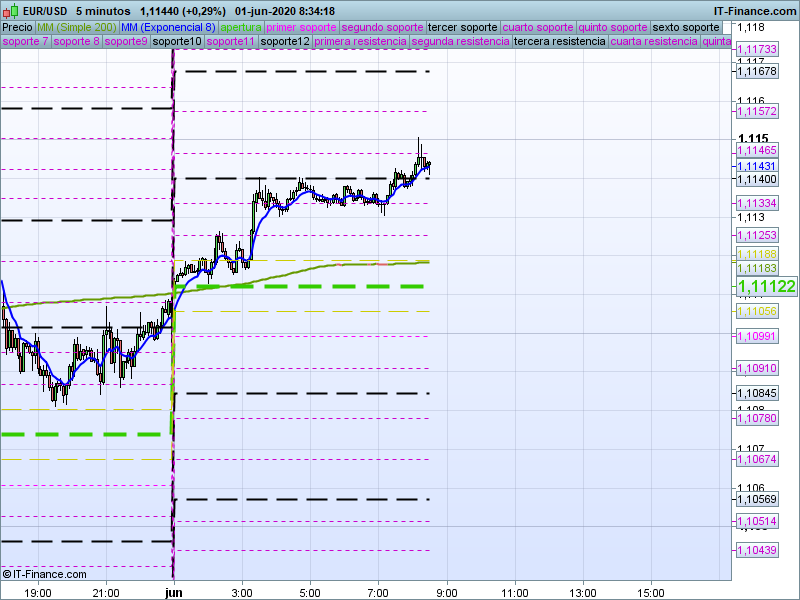Viewport: 800px width, 600px height.
Task: Click the IT-Finance.com link at top right
Action: click(754, 11)
